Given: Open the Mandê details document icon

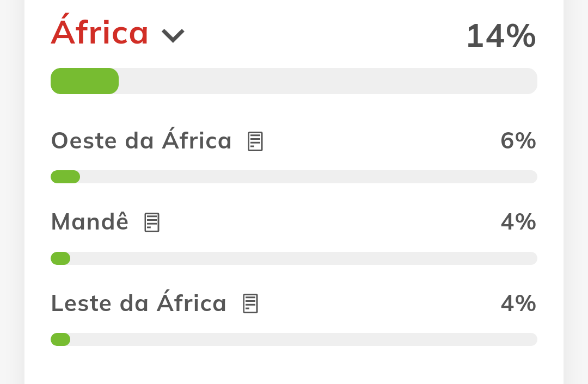Looking at the screenshot, I should (152, 222).
